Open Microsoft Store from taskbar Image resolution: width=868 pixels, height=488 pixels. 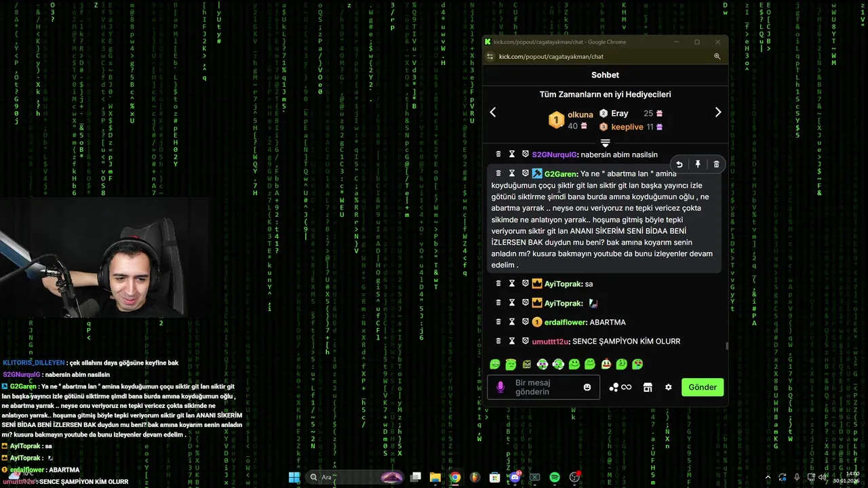pyautogui.click(x=495, y=477)
